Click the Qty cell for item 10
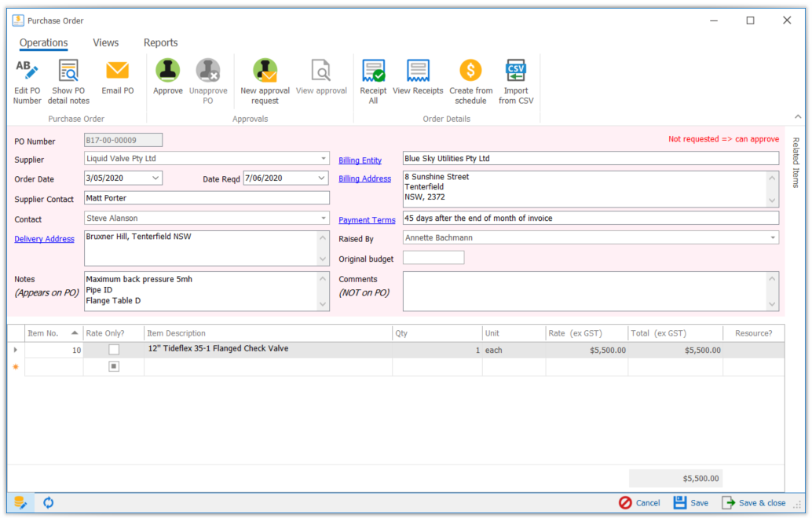The image size is (812, 518). [x=437, y=350]
